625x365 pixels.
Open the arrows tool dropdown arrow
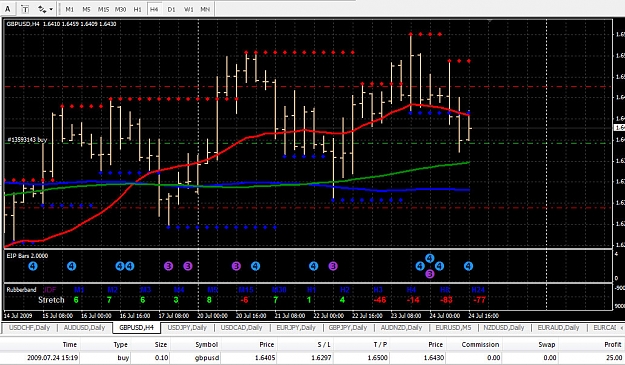(51, 9)
